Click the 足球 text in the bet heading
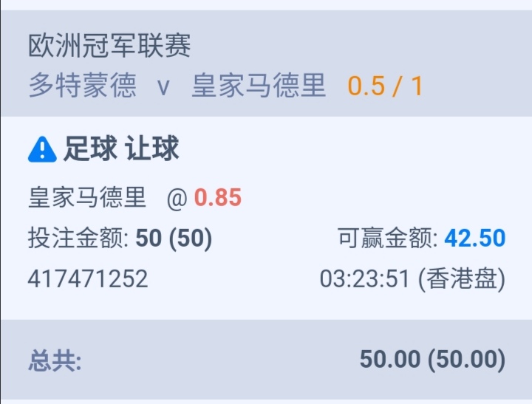 point(89,150)
